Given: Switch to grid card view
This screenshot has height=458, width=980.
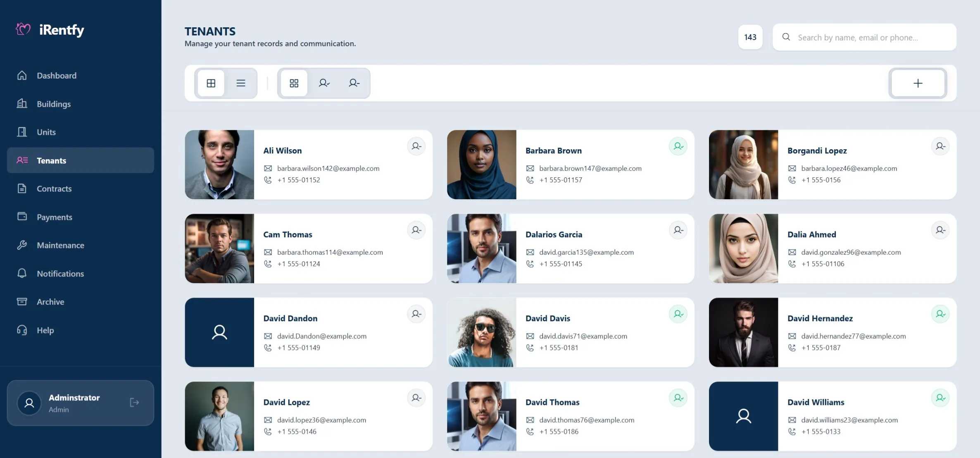Looking at the screenshot, I should coord(211,83).
